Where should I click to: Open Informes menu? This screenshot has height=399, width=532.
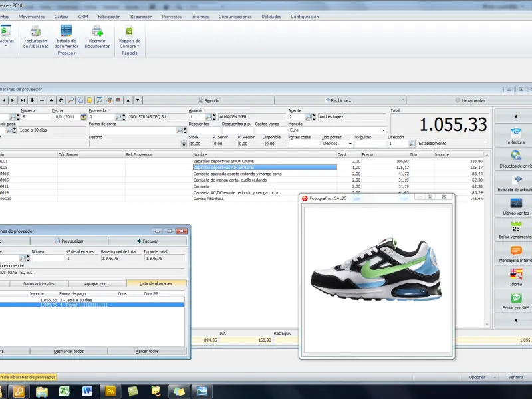pos(200,16)
